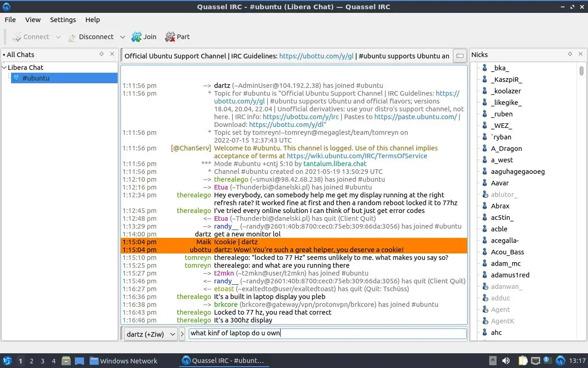Click the show desktop taskbar icon
Image resolution: width=588 pixels, height=368 pixels.
coord(79,361)
